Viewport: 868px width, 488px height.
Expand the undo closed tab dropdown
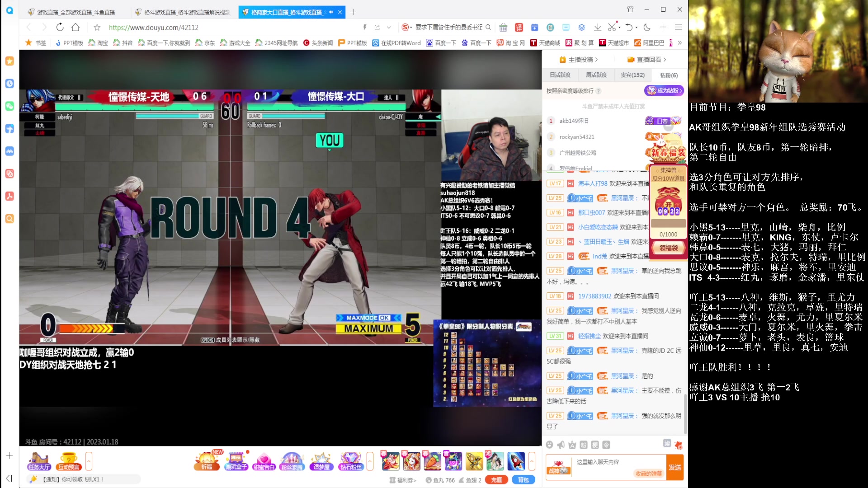pyautogui.click(x=637, y=27)
